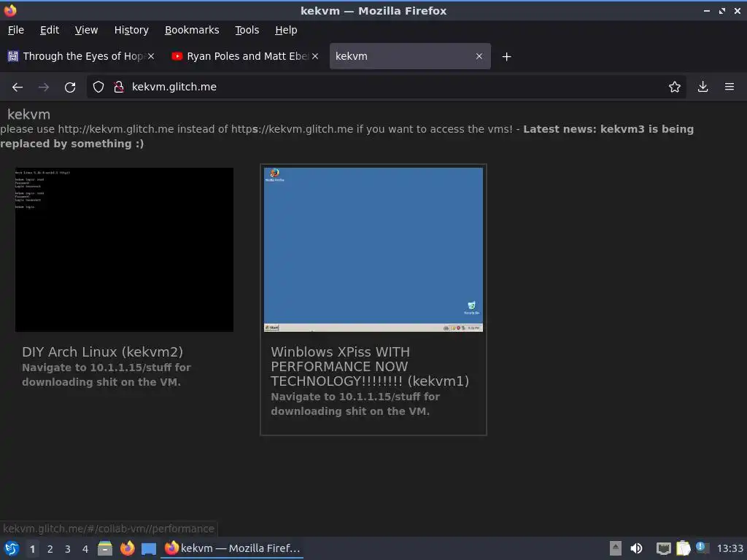Go back to previous page

(18, 87)
